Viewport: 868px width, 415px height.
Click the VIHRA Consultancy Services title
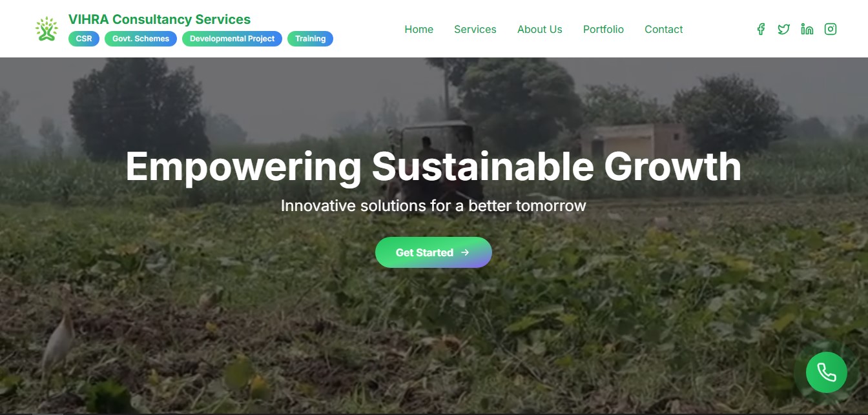160,19
